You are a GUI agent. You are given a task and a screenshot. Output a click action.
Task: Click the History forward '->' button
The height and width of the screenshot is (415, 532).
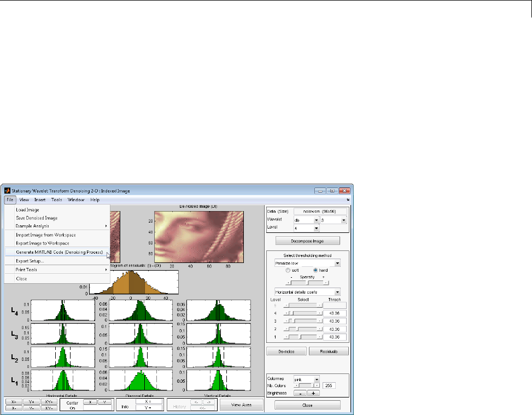pos(209,402)
